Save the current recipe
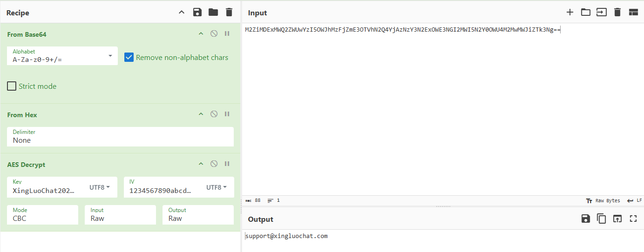This screenshot has height=252, width=644. pyautogui.click(x=197, y=13)
